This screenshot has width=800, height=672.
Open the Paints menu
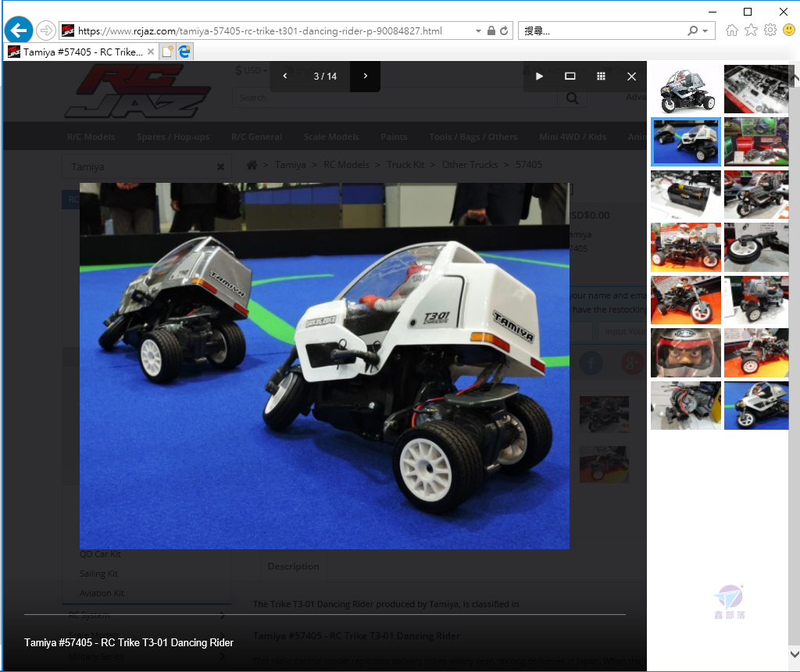(394, 137)
